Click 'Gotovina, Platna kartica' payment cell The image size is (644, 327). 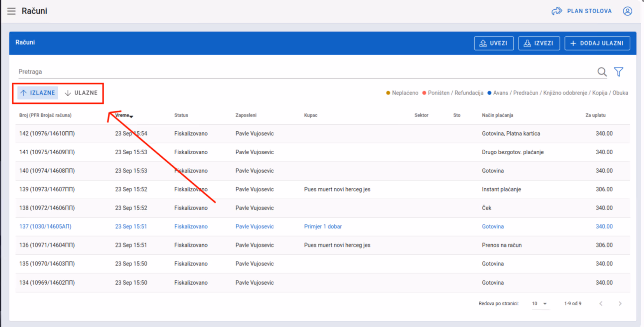click(x=511, y=134)
